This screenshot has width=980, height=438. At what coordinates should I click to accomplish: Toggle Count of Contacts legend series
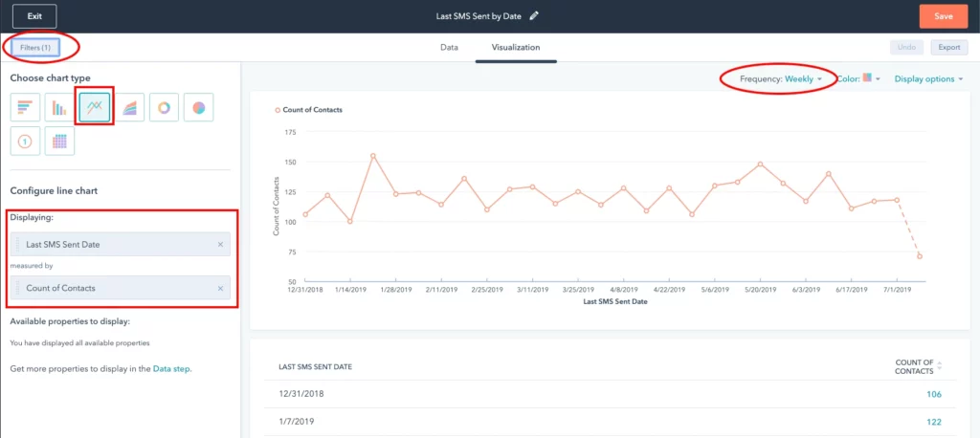tap(309, 110)
